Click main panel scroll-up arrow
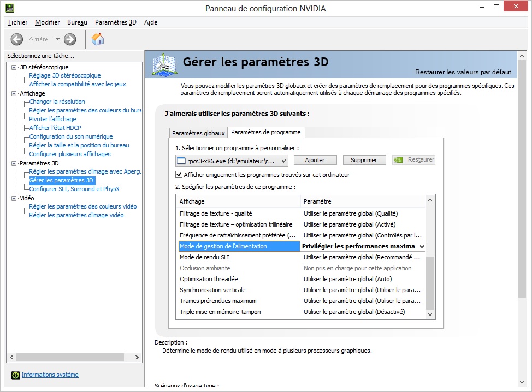The image size is (532, 392). [x=522, y=56]
